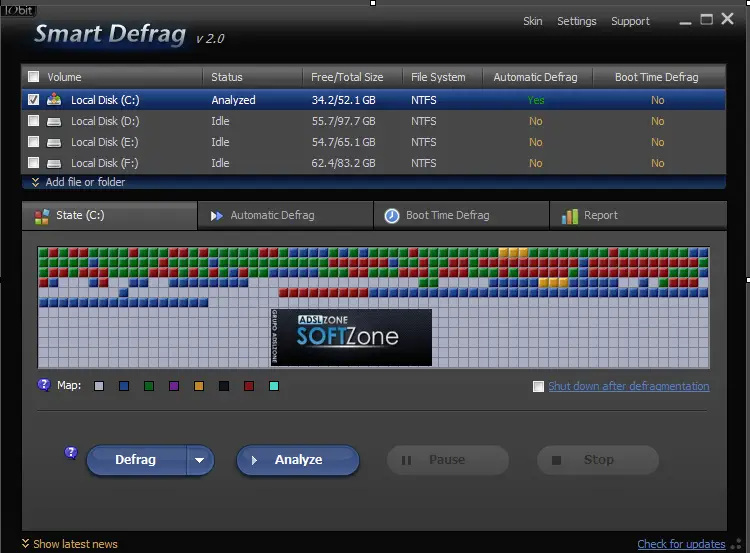
Task: Click the Local Disk (D:) drive icon
Action: 54,121
